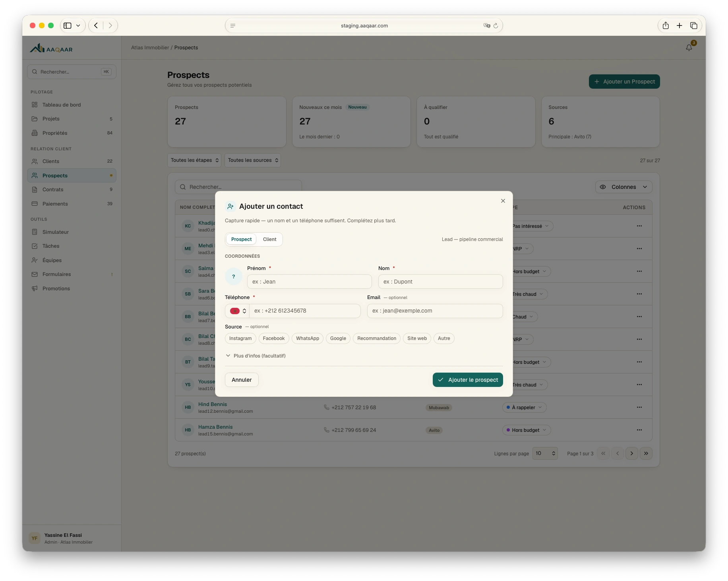Open Contrats in sidebar
This screenshot has width=728, height=581.
tap(72, 190)
